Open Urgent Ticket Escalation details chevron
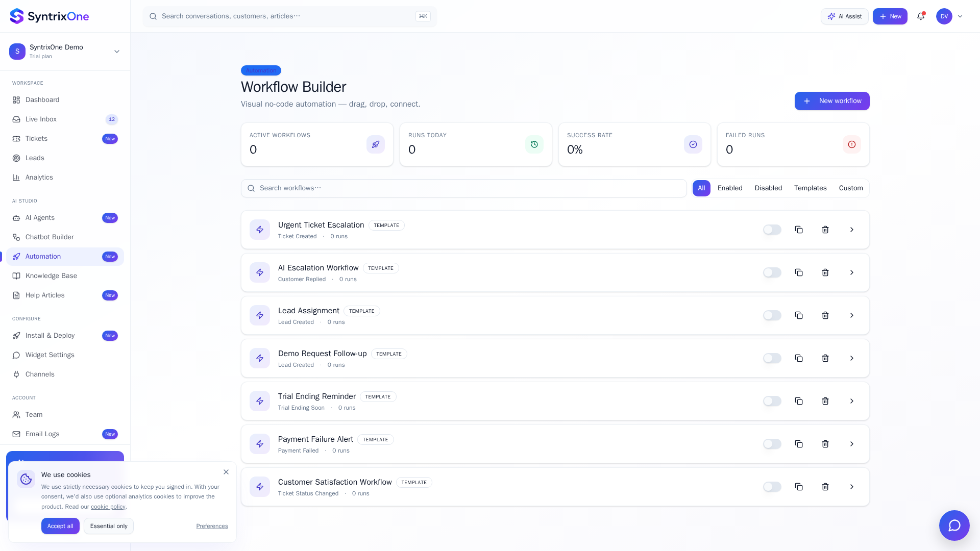 tap(852, 230)
